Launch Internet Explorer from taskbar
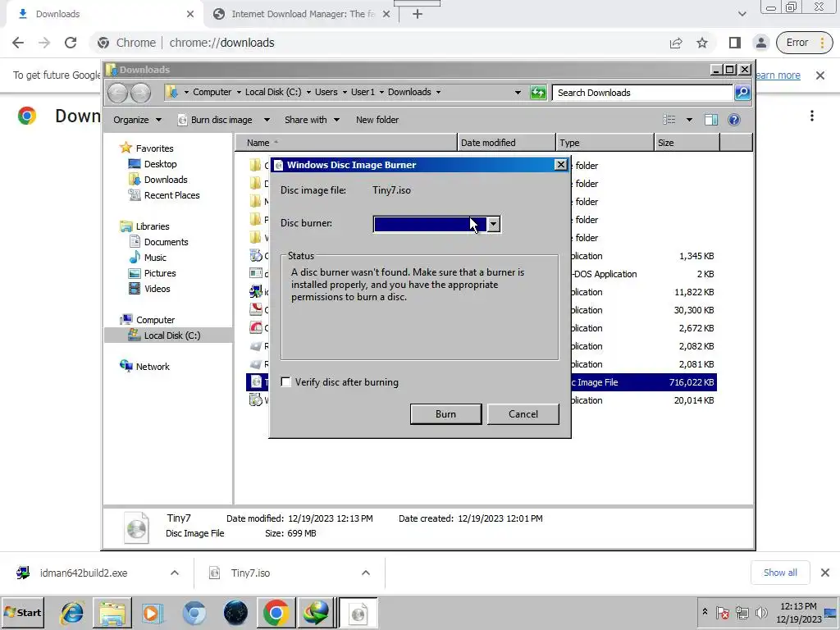This screenshot has width=840, height=630. pyautogui.click(x=72, y=613)
